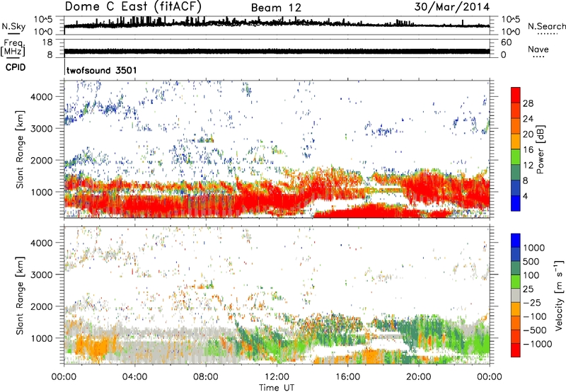Click the 'N.Sky' legend label

tap(13, 26)
